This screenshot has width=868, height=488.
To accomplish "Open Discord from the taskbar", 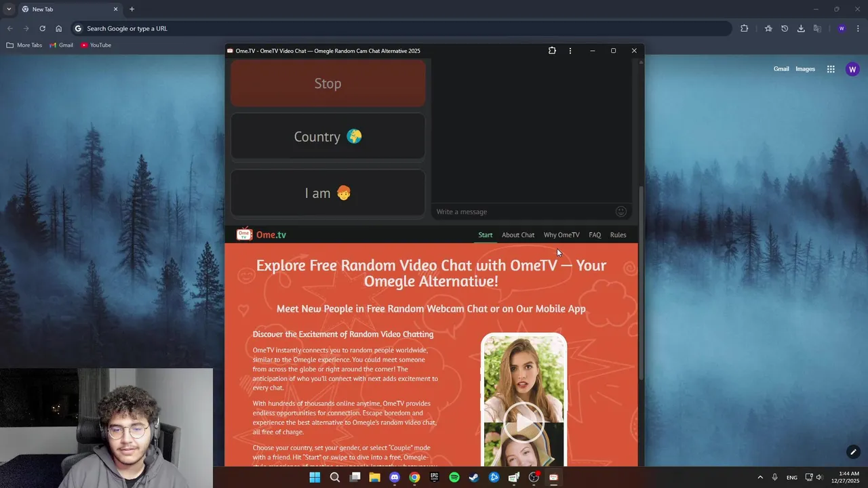I will click(x=395, y=477).
